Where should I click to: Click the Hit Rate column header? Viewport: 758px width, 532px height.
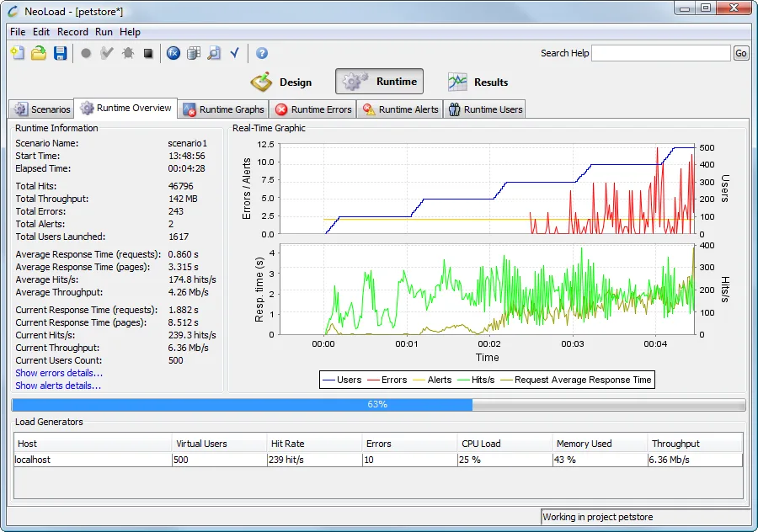point(314,444)
